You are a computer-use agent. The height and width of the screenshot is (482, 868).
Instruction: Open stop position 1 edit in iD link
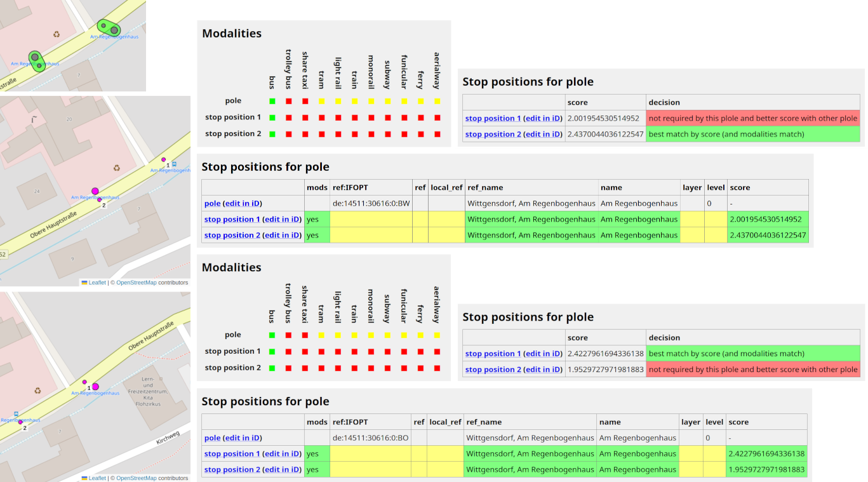[x=281, y=219]
